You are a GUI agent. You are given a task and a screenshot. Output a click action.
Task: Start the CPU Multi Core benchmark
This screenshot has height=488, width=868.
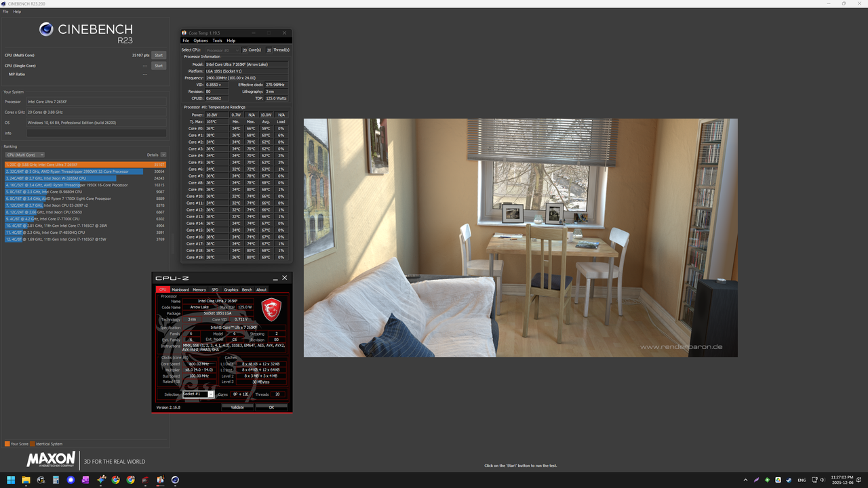click(159, 55)
